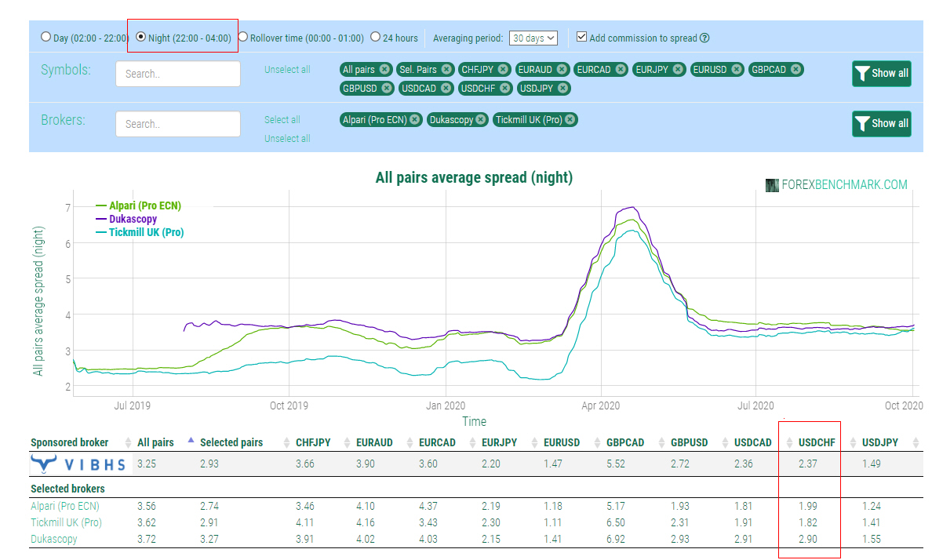Image resolution: width=932 pixels, height=560 pixels.
Task: Uncheck Add commission to spread checkbox
Action: (582, 37)
